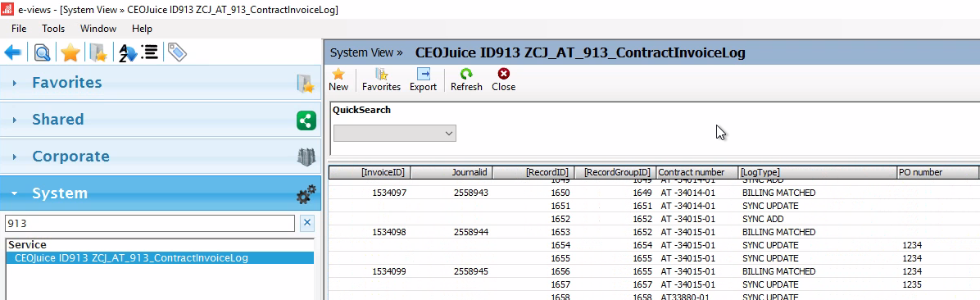Click the green Shared panel icon

pos(306,120)
